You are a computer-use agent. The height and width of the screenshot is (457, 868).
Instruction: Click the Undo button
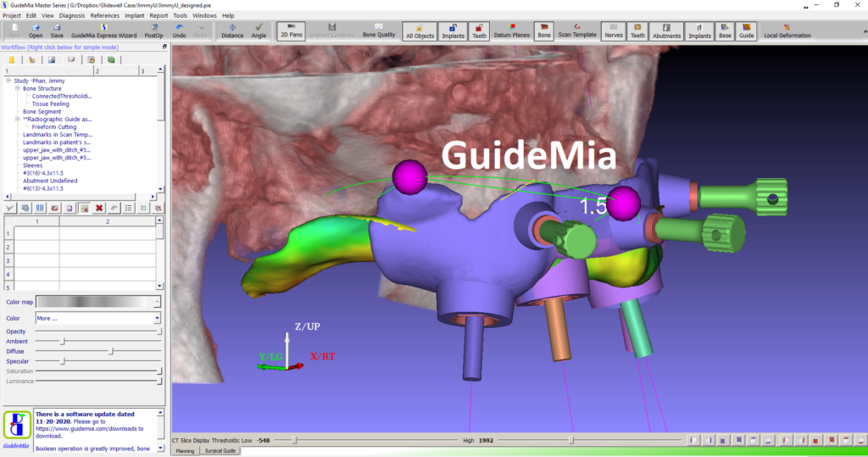pos(179,31)
